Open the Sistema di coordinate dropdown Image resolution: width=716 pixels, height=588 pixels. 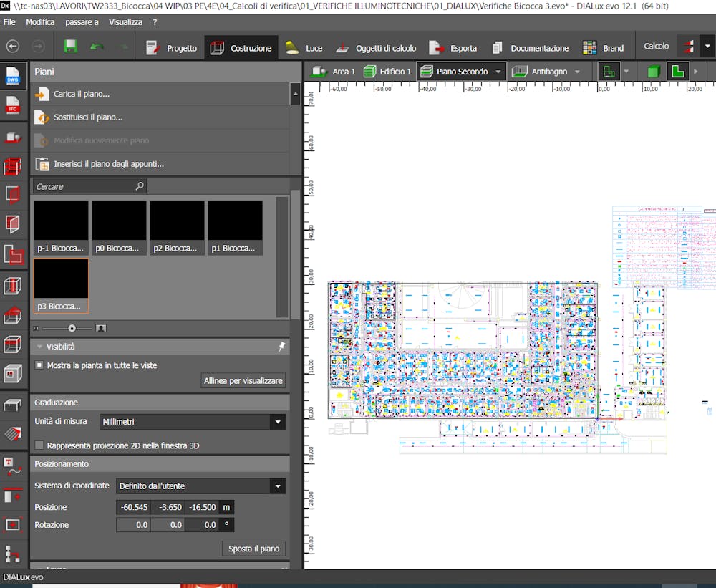click(278, 486)
